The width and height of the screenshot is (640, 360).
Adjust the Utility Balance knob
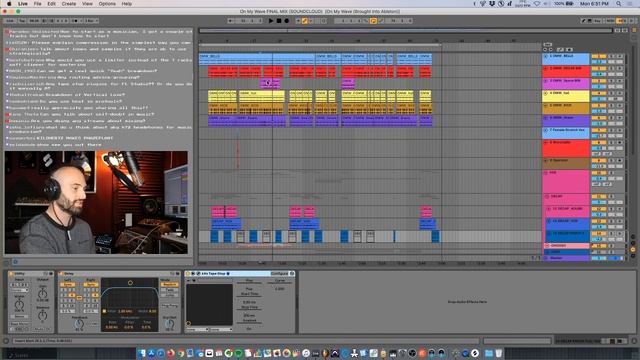pos(42,315)
